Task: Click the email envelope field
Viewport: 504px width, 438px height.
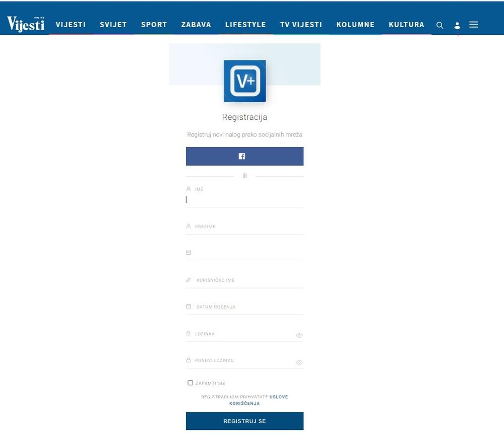Action: point(244,253)
